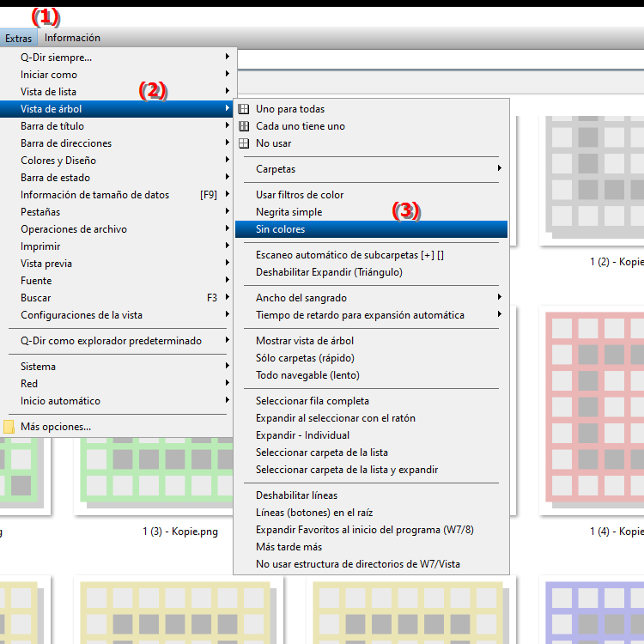Open the Fuente submenu

(117, 281)
